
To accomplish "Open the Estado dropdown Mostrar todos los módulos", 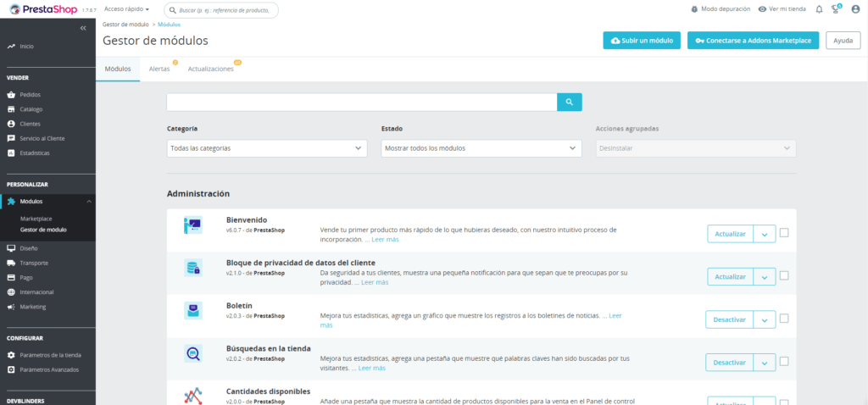I will coord(481,148).
